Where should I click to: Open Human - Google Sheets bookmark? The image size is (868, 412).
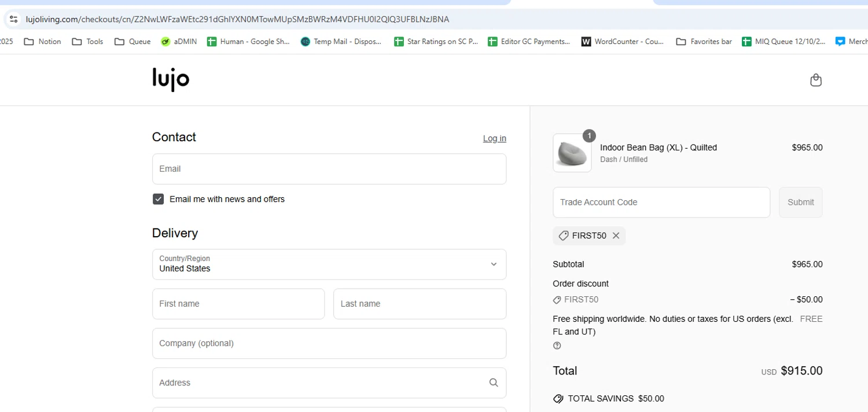[248, 42]
